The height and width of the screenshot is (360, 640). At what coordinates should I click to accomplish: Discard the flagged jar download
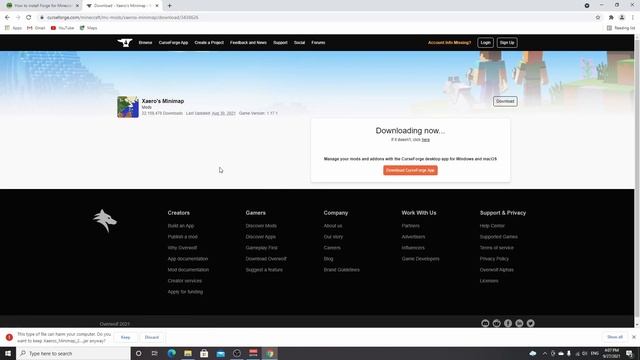[152, 338]
